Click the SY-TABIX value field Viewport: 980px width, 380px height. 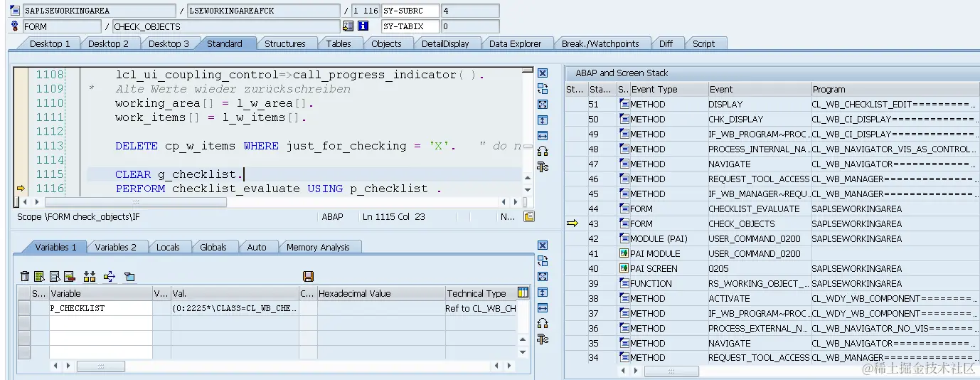point(469,26)
